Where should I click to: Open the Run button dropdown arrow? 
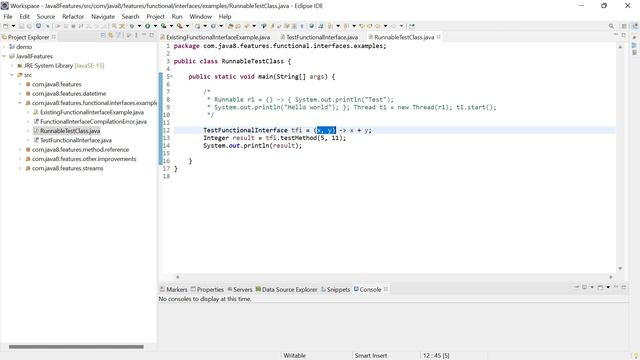tap(156, 26)
